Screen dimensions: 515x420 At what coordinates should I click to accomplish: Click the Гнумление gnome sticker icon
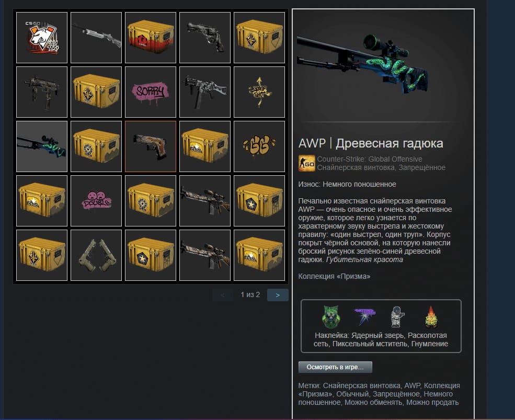pyautogui.click(x=431, y=316)
